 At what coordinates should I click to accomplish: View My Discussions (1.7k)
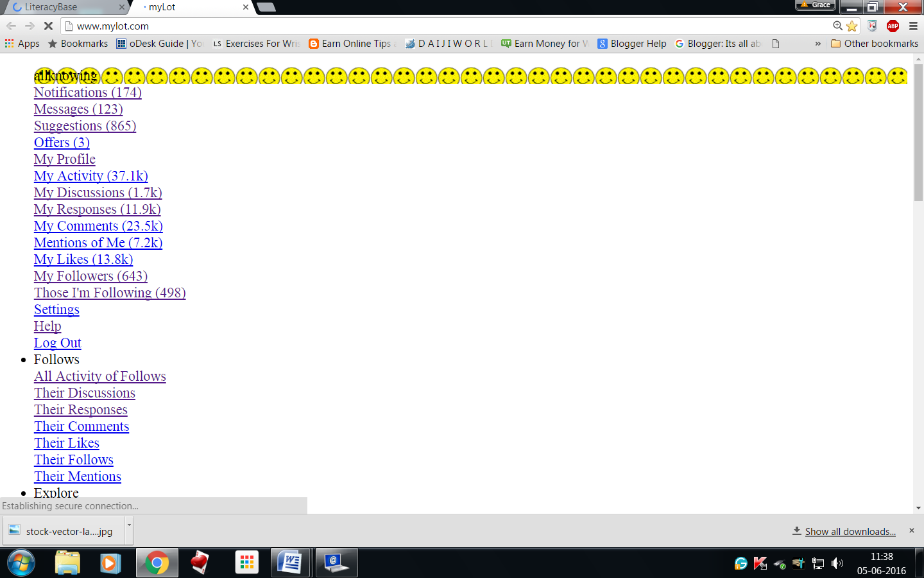98,193
